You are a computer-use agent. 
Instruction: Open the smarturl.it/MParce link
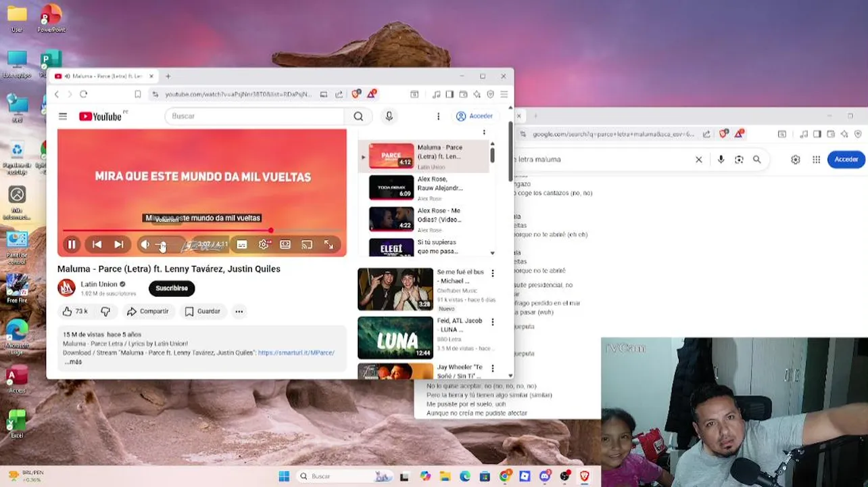coord(296,352)
